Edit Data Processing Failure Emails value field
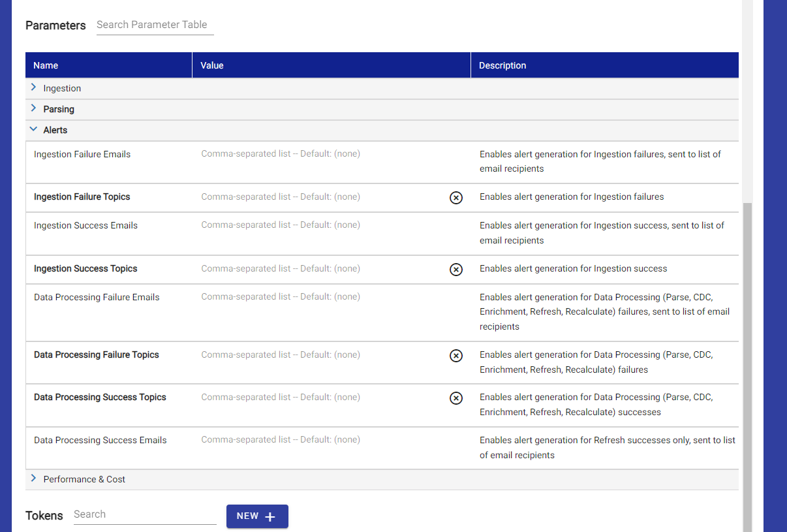787x532 pixels. tap(332, 297)
